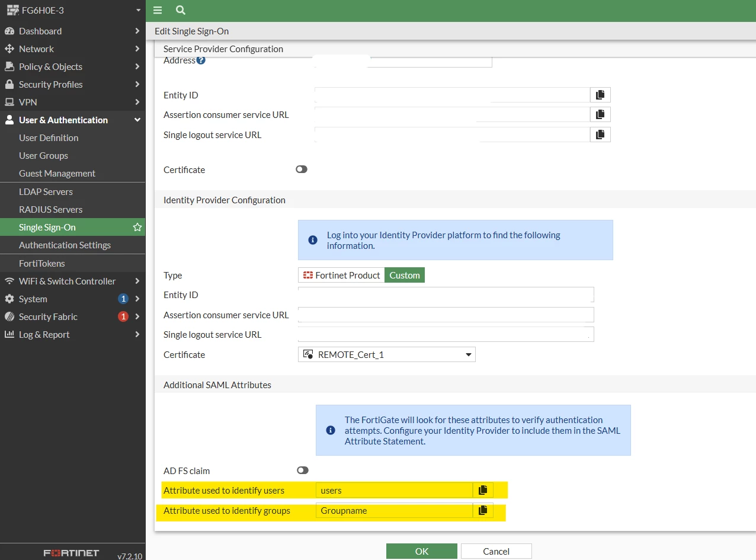Viewport: 756px width, 560px height.
Task: Toggle the Service Provider Certificate switch
Action: coord(302,169)
